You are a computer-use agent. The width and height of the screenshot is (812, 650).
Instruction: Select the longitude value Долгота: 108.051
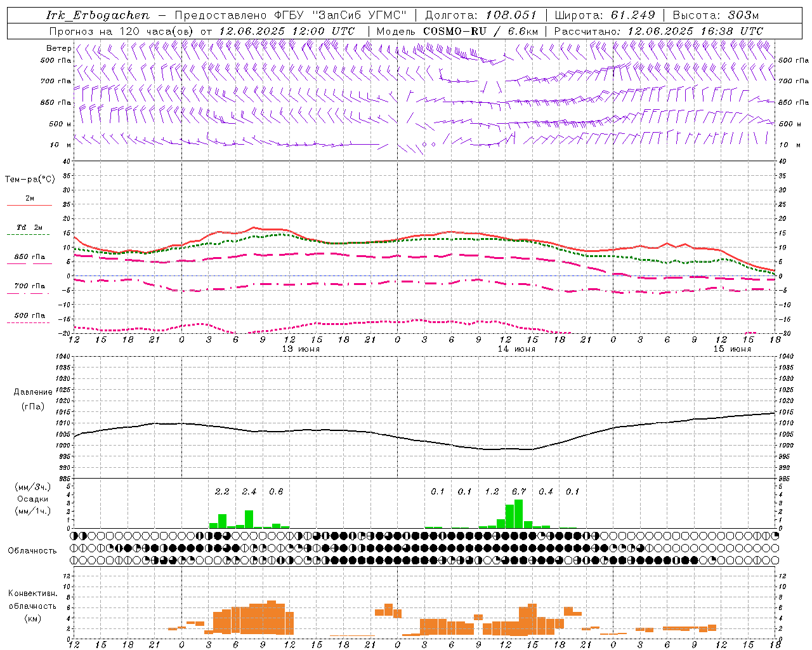coord(481,15)
